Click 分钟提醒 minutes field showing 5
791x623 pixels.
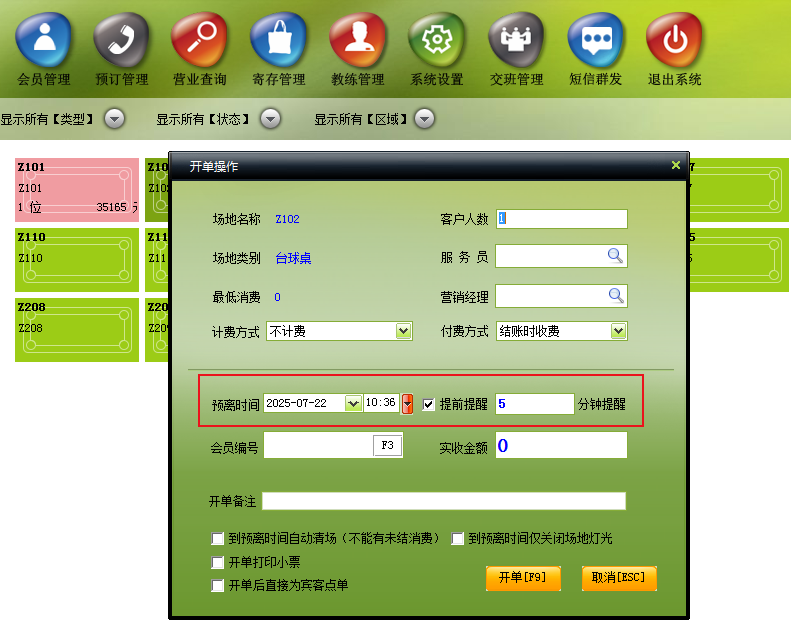coord(535,404)
